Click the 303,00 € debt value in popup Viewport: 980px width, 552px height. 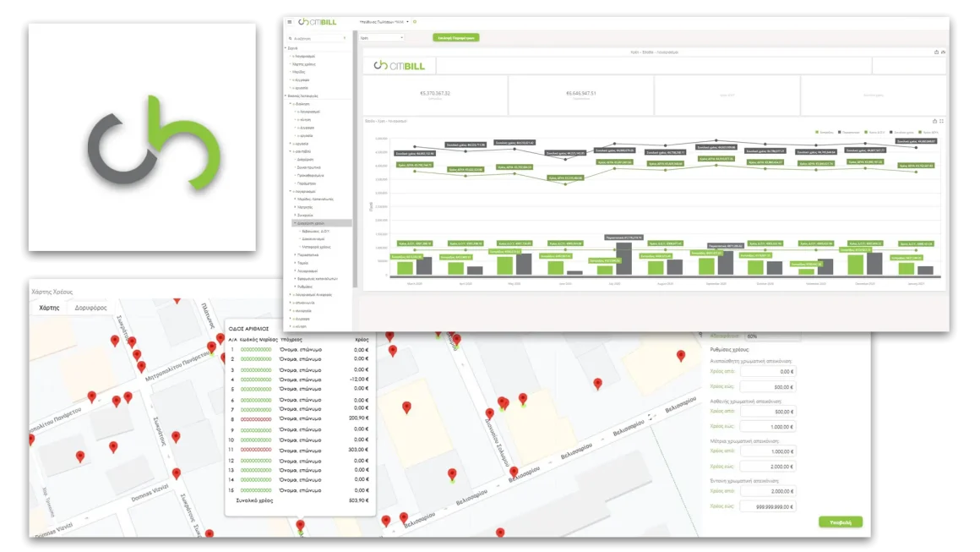pyautogui.click(x=358, y=450)
